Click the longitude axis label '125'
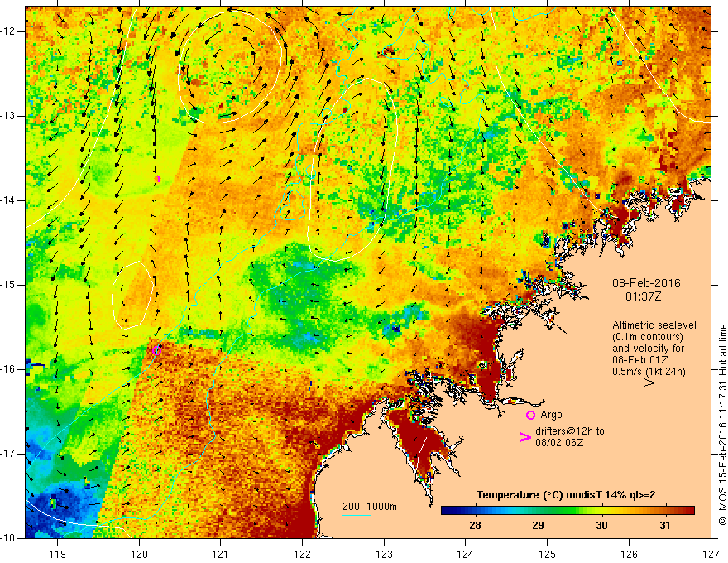This screenshot has width=728, height=563. [x=548, y=554]
